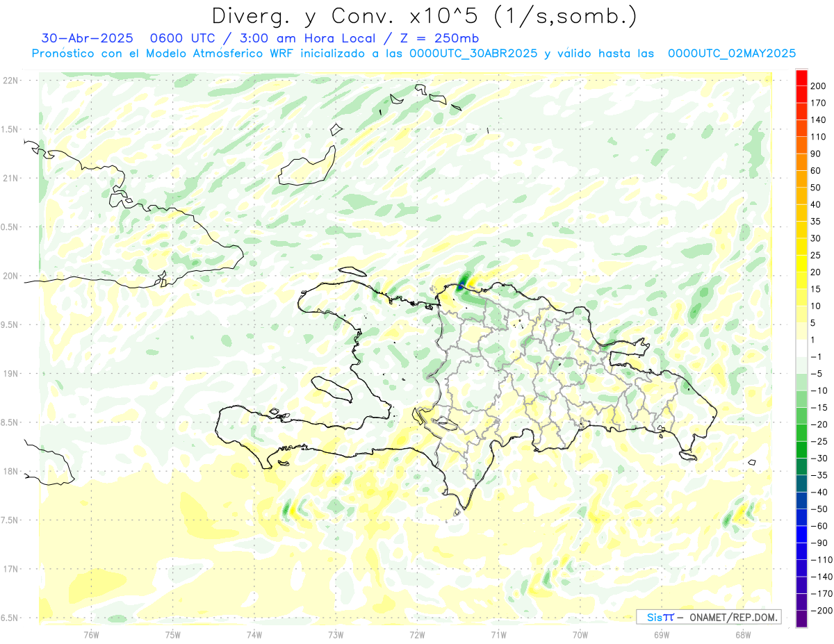Pick the orange band between 60 and 90
Image resolution: width=834 pixels, height=644 pixels.
pos(801,163)
